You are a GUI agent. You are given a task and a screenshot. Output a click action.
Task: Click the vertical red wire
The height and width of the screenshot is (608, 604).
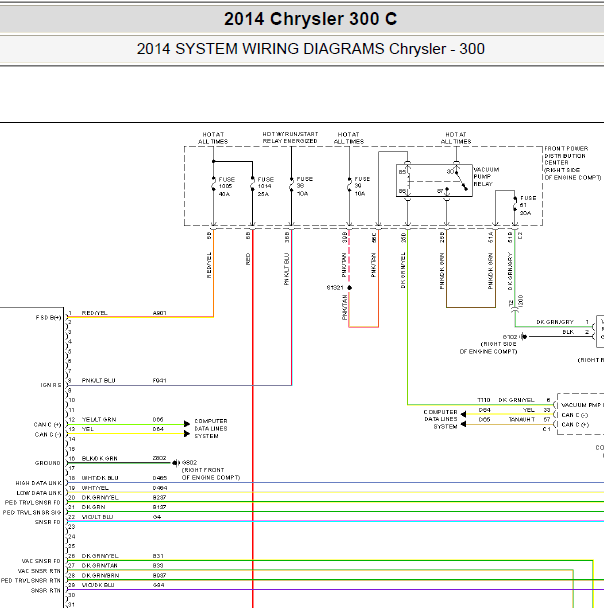click(253, 419)
